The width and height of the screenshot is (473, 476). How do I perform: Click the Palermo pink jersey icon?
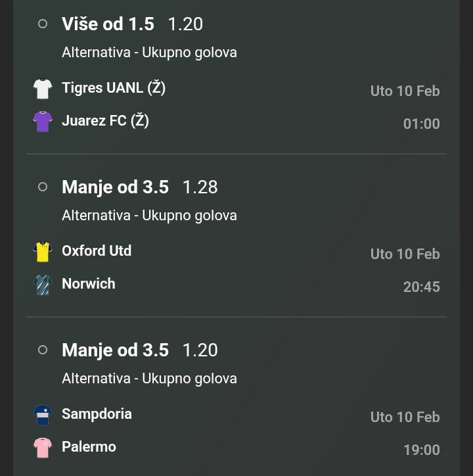tap(43, 448)
